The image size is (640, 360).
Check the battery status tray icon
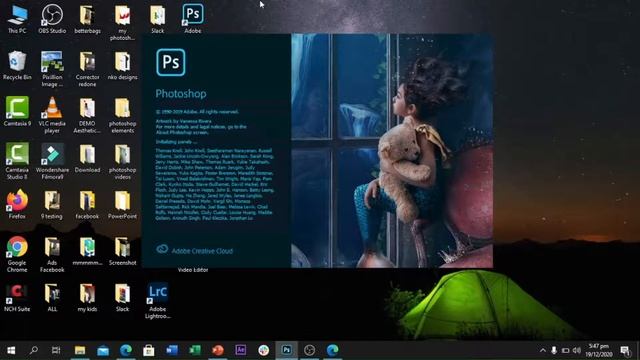pos(565,350)
